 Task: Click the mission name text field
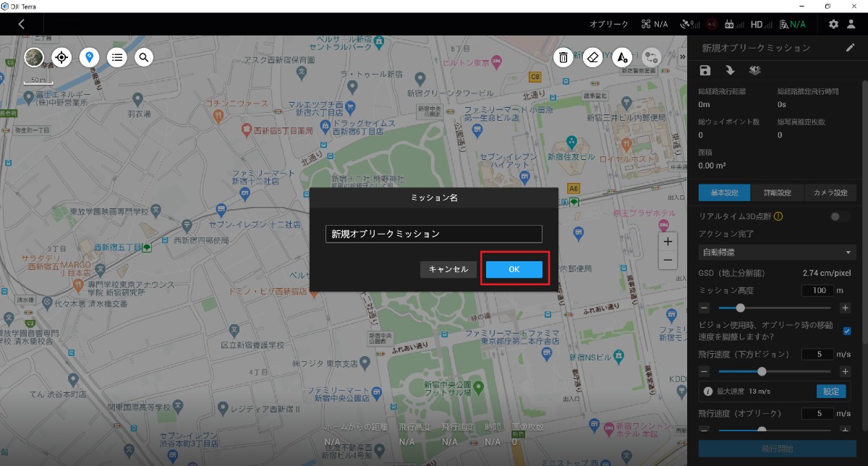(x=433, y=234)
